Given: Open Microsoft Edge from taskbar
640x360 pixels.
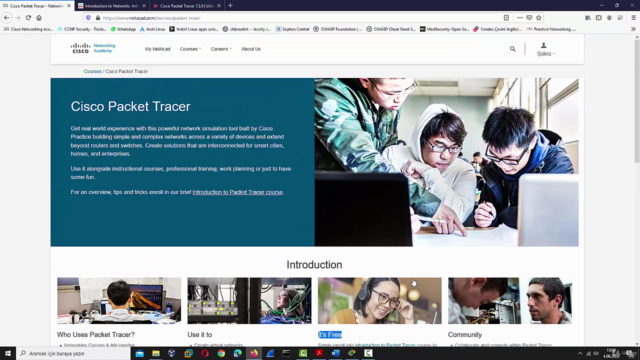Looking at the screenshot, I should click(x=238, y=353).
